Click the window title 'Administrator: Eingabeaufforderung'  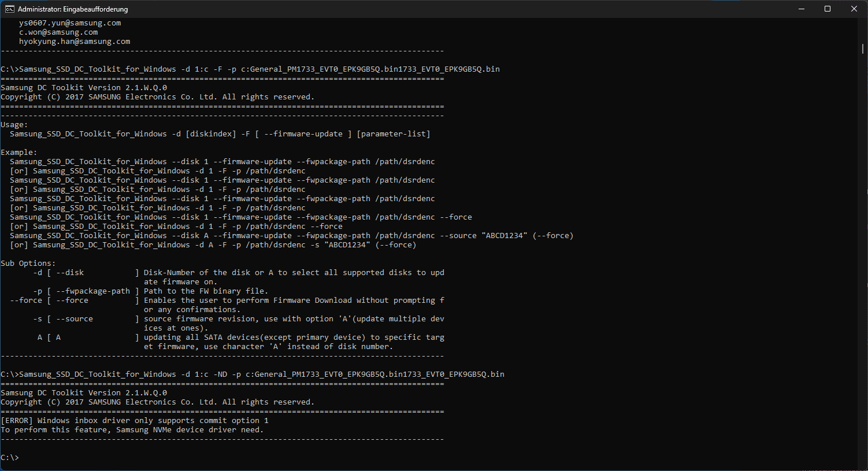(x=73, y=9)
